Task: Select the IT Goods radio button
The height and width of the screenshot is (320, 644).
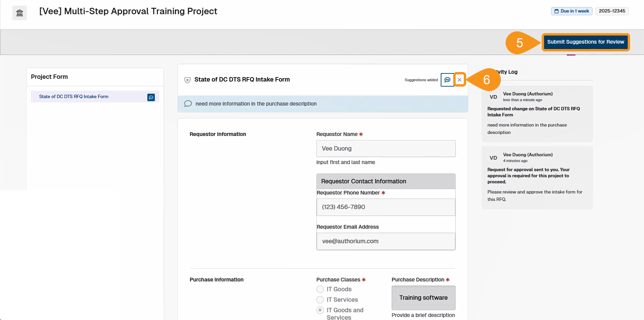Action: (x=320, y=289)
